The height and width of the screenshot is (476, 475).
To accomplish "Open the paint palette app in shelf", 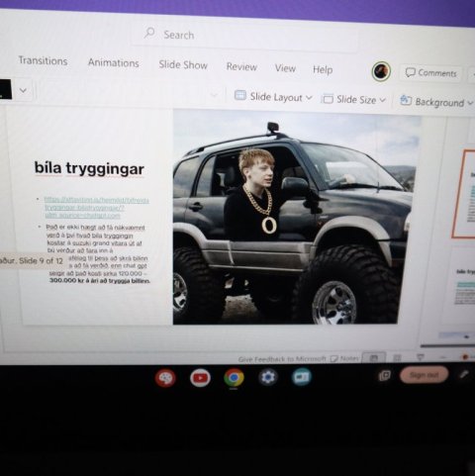I will coord(165,378).
